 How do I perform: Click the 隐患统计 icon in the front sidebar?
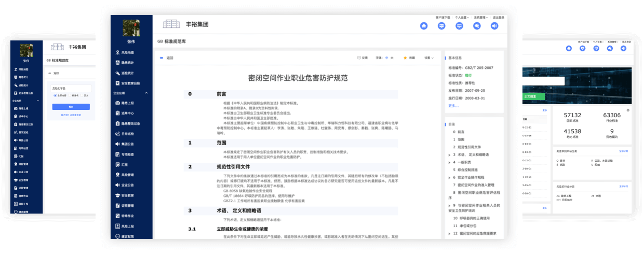[117, 63]
